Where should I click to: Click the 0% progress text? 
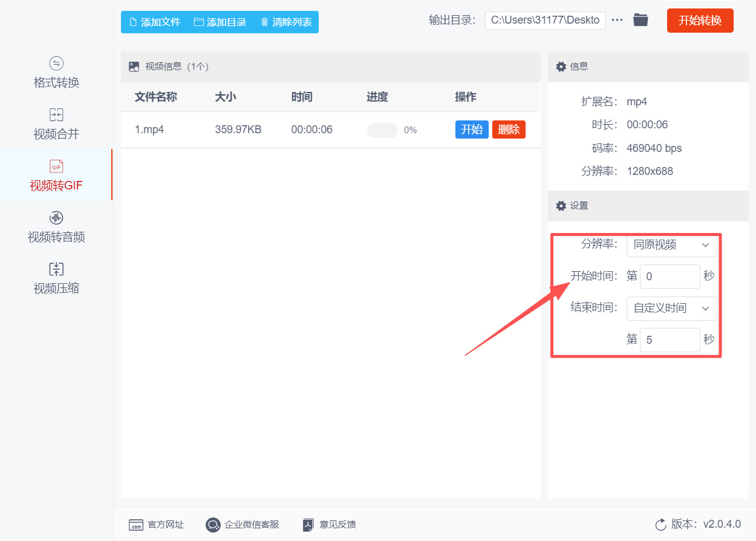(x=410, y=130)
